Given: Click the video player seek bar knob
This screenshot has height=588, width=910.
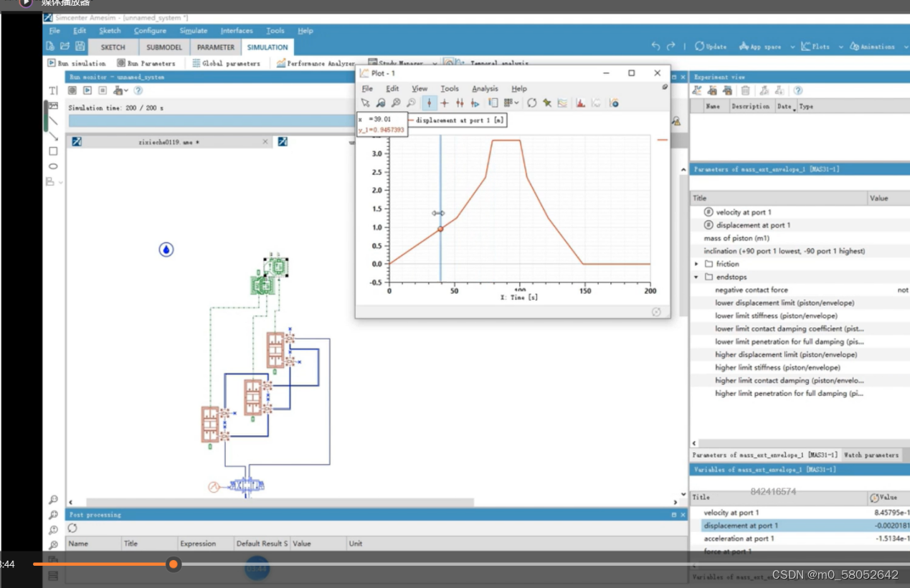Looking at the screenshot, I should pyautogui.click(x=173, y=564).
